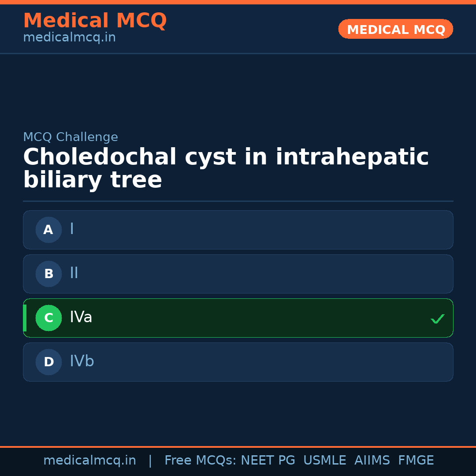The width and height of the screenshot is (476, 476).
Task: Open the medicalmcq.in link under header title
Action: pyautogui.click(x=69, y=38)
